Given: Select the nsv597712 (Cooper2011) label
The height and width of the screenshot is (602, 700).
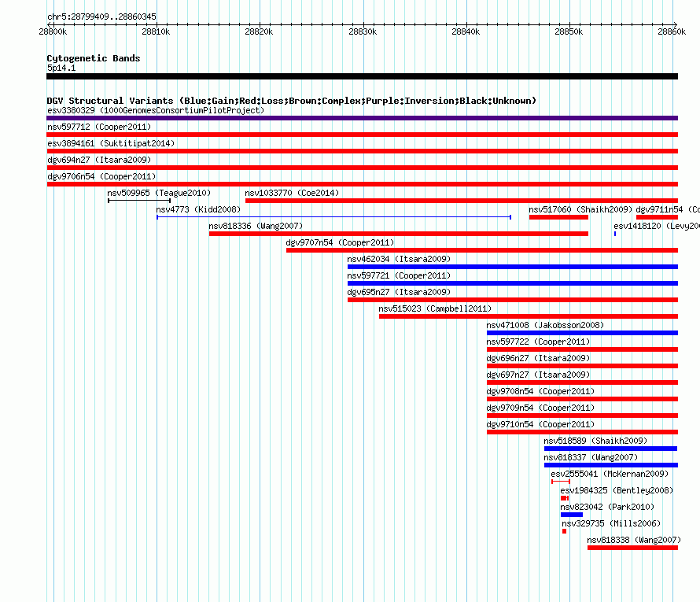Looking at the screenshot, I should (x=99, y=127).
